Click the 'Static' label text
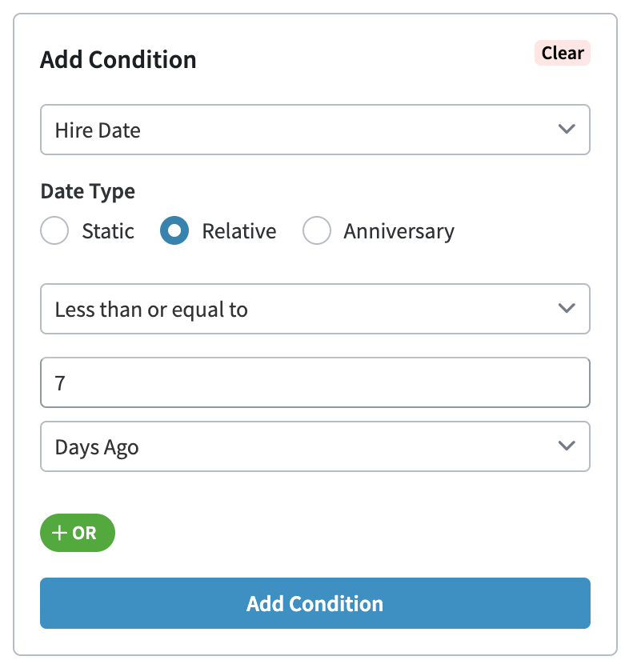Viewport: 629px width, 672px height. click(108, 232)
